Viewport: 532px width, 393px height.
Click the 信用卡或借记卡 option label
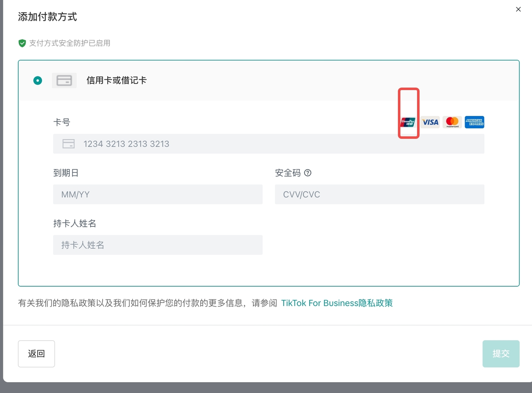tap(116, 81)
